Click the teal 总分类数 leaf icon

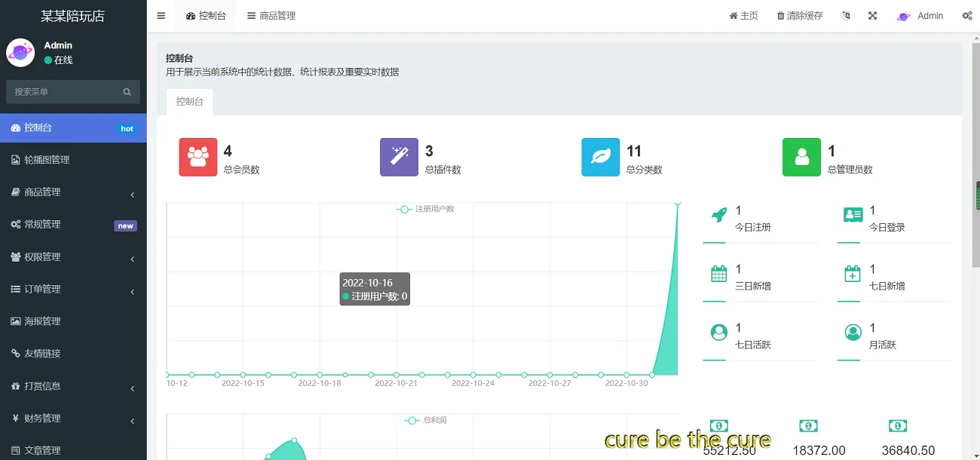[600, 157]
